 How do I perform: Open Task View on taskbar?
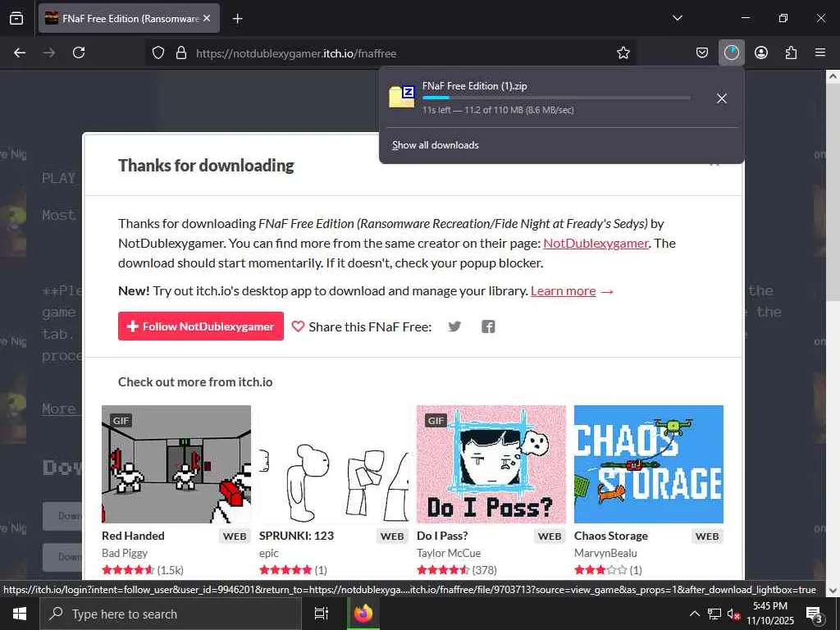(322, 614)
